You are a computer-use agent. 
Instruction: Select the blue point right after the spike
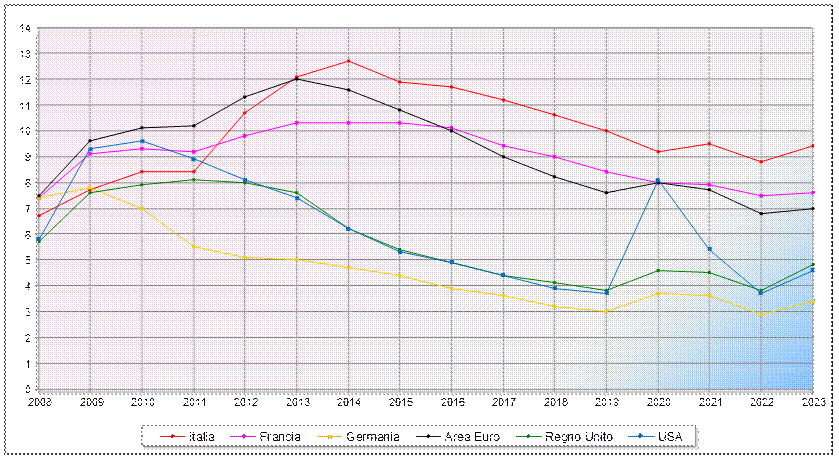click(710, 249)
